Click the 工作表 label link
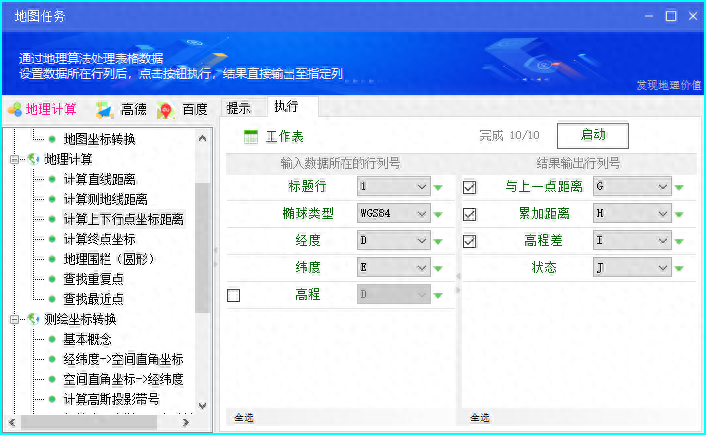The width and height of the screenshot is (706, 435). [285, 136]
